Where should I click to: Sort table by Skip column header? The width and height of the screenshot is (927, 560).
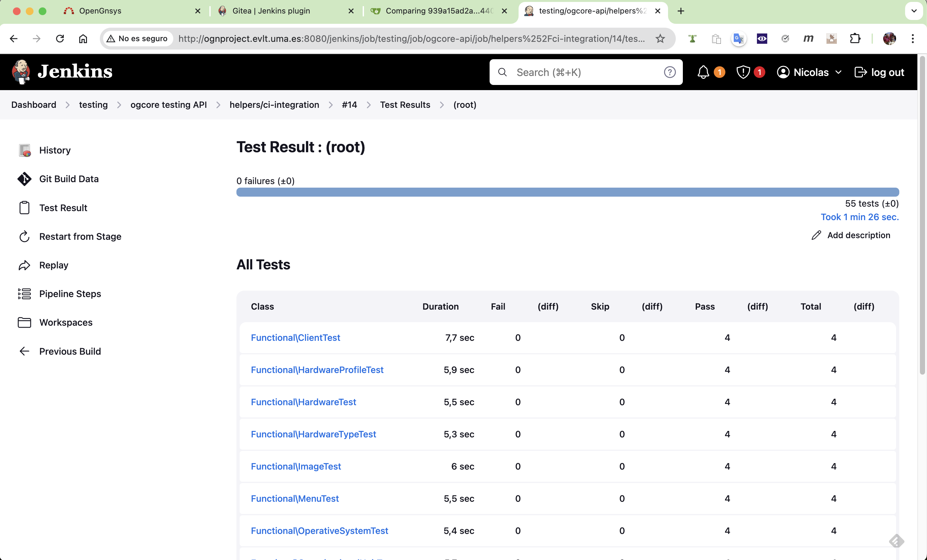[600, 307]
